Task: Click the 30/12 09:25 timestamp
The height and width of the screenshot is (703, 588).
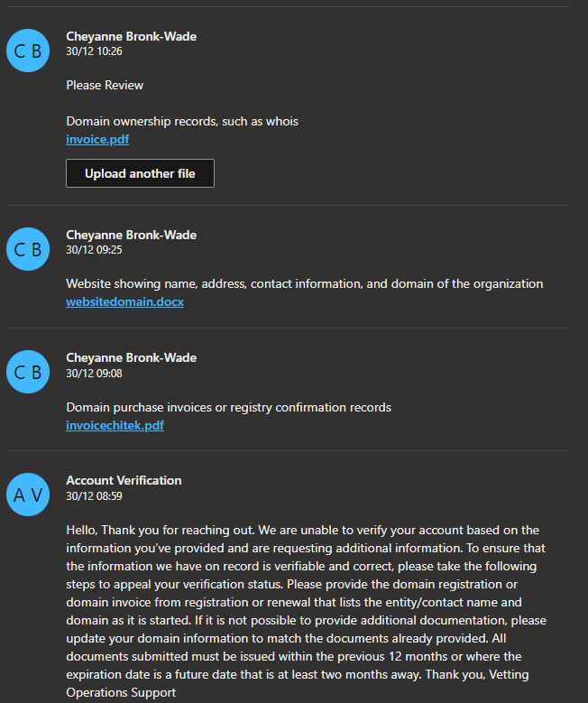Action: [x=94, y=250]
